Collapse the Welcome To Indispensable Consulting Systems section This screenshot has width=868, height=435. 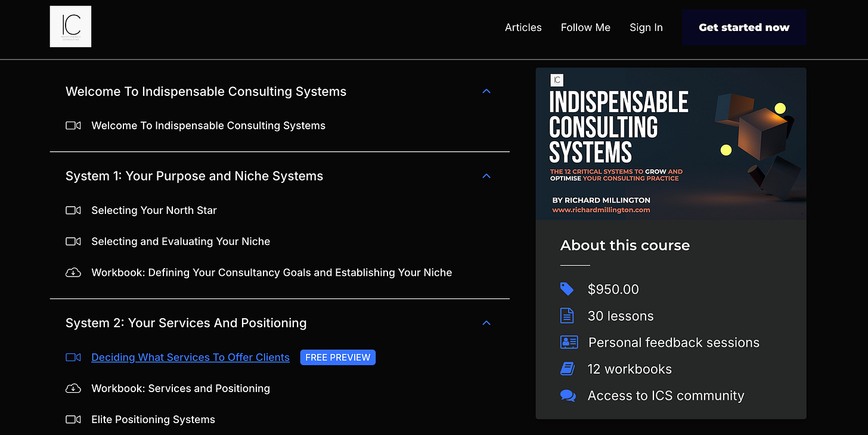click(486, 91)
